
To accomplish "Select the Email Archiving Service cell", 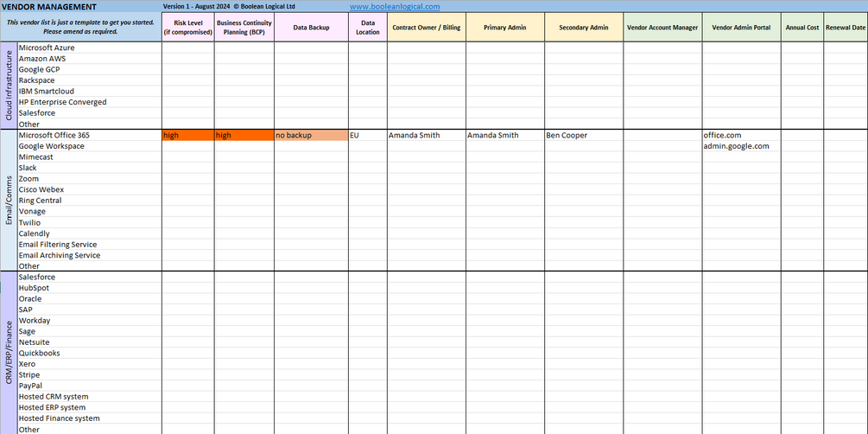I will coord(90,255).
